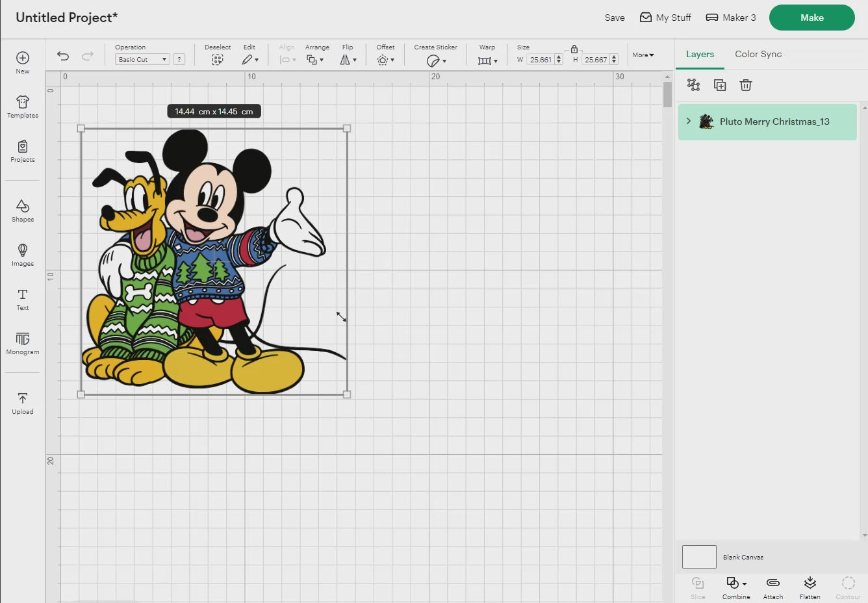Switch to the Layers tab
Viewport: 868px width, 603px height.
pos(700,54)
